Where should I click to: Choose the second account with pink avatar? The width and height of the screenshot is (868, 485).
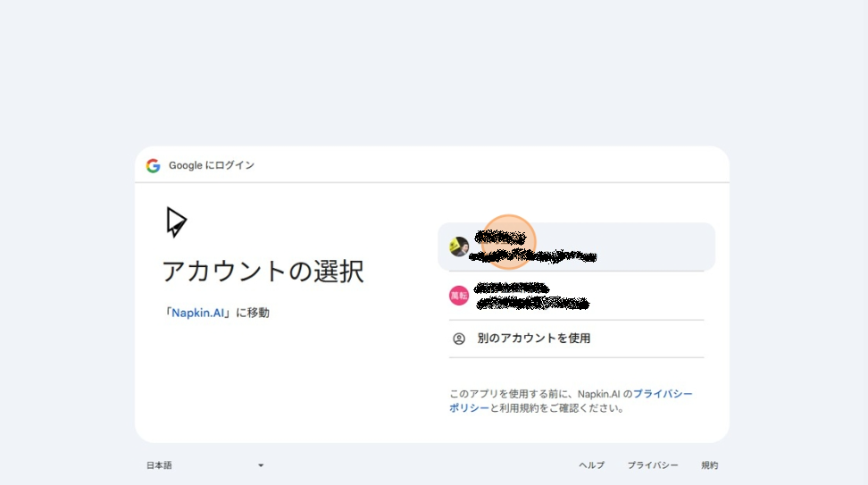point(576,296)
